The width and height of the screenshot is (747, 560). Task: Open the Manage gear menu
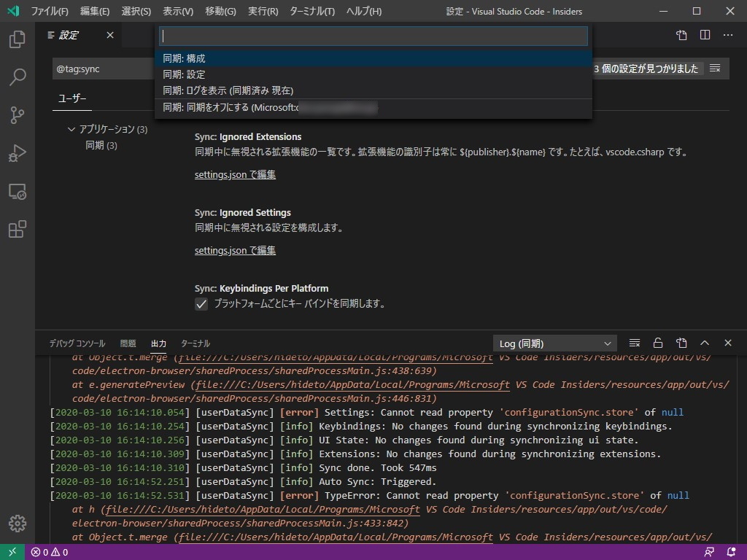[x=18, y=524]
